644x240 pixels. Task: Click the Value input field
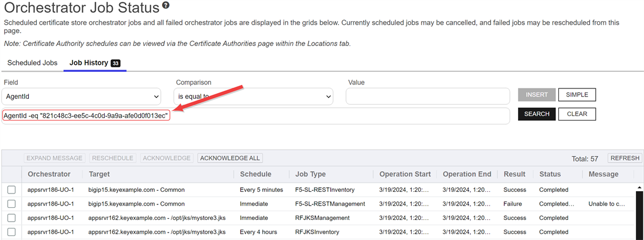tap(427, 96)
